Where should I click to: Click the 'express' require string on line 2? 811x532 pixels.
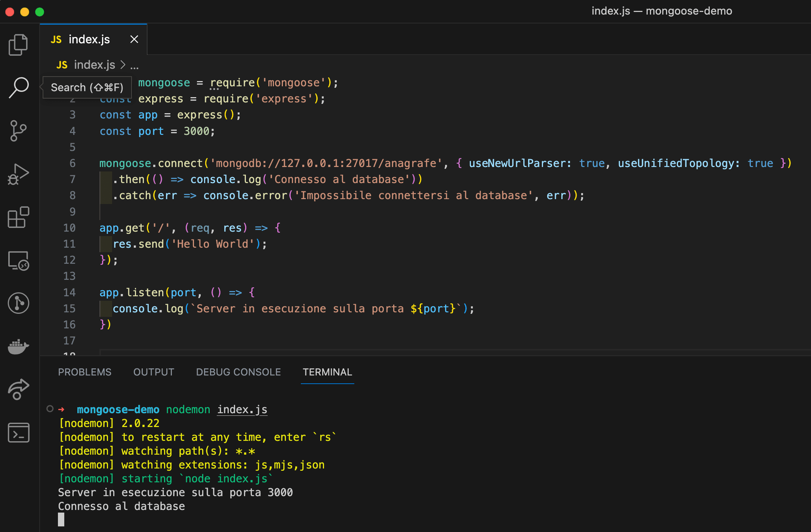tap(284, 99)
